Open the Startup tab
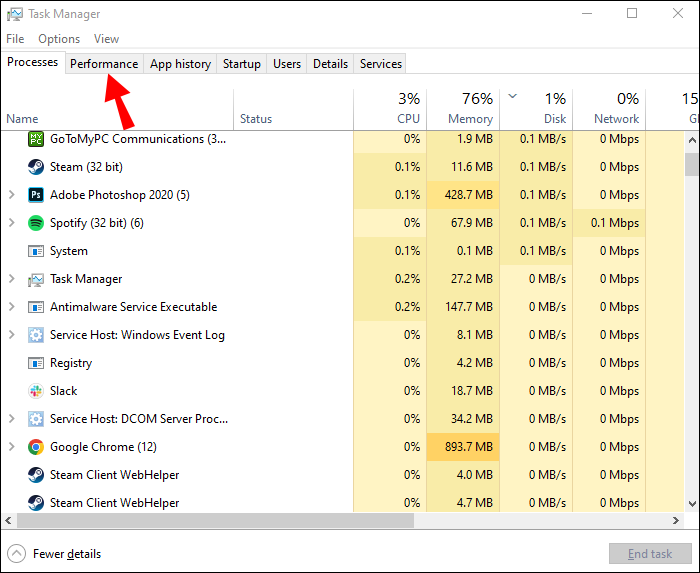Screen dimensions: 700x573 coord(241,64)
